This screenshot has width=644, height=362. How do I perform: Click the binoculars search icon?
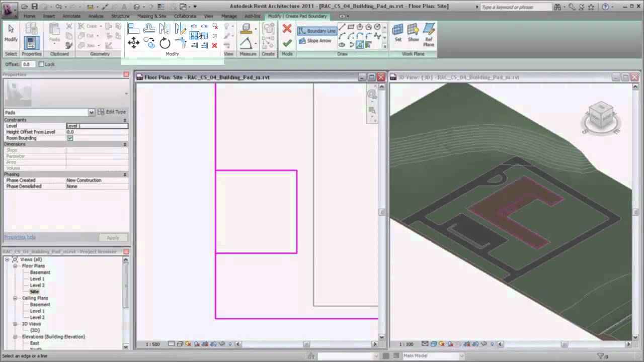point(557,7)
